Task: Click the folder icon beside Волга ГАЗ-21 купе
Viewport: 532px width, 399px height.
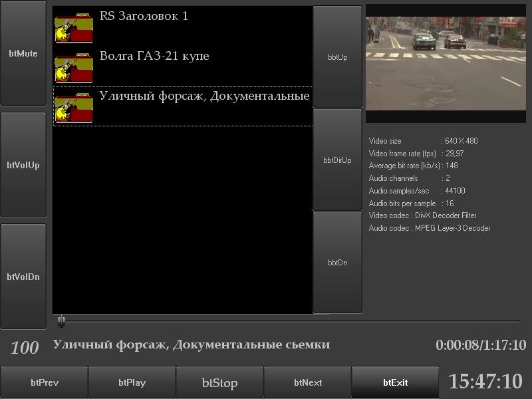Action: 74,67
